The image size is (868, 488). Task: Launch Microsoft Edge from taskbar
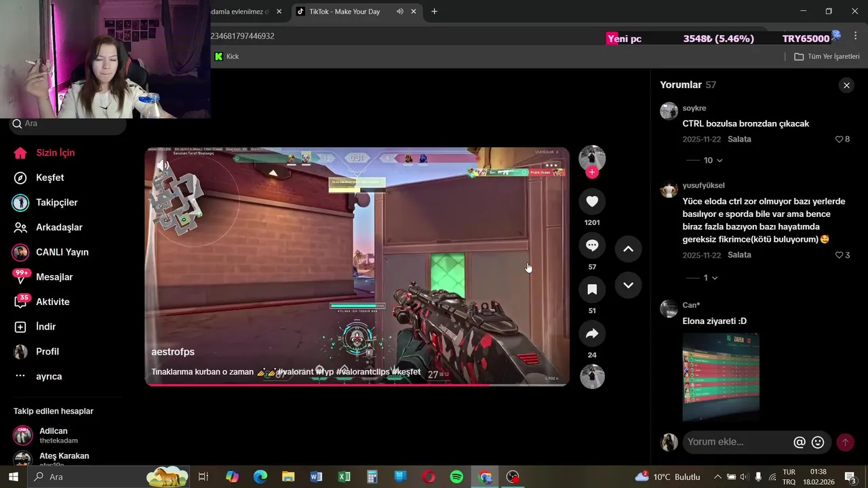(x=260, y=477)
